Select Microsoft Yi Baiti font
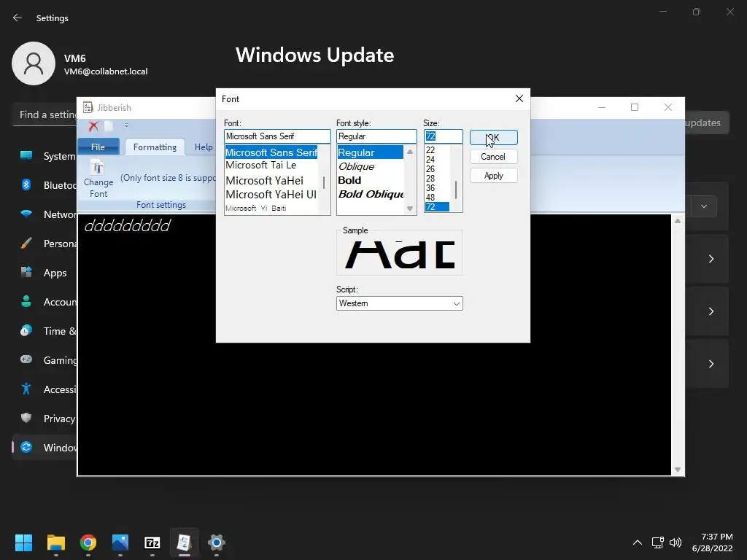 [x=256, y=208]
